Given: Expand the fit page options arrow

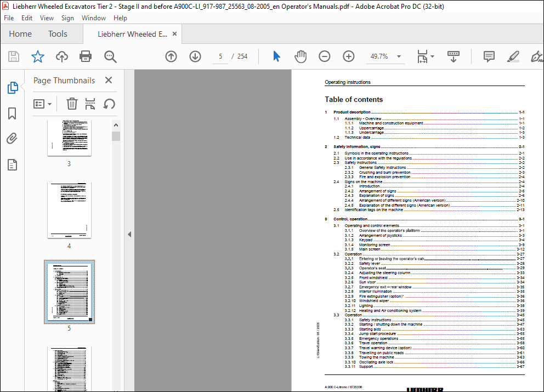Looking at the screenshot, I should (x=432, y=56).
